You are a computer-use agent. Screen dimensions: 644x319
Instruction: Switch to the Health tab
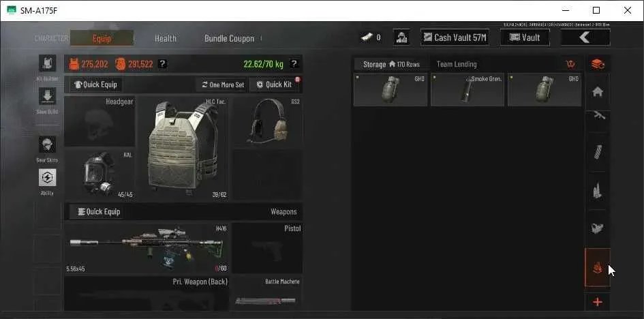[x=166, y=39]
